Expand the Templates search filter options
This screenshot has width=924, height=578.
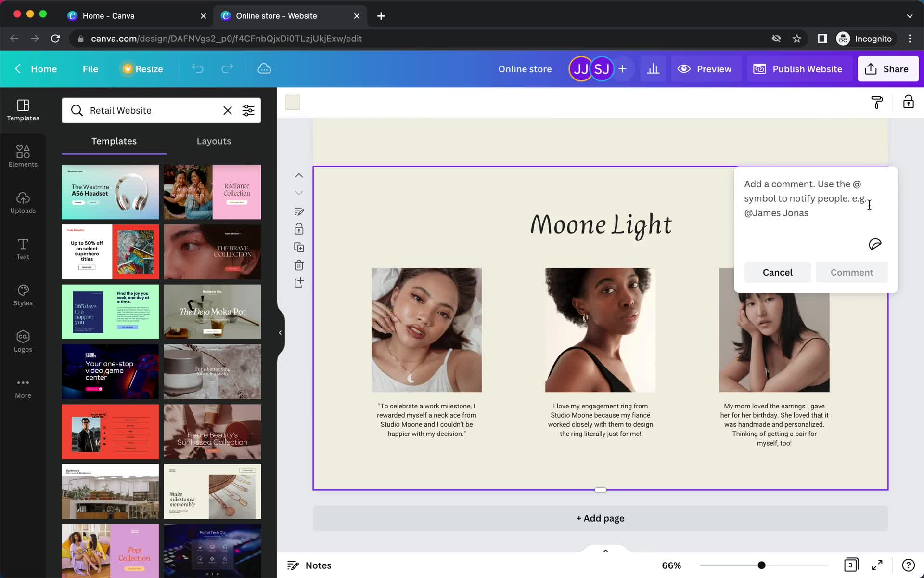pos(249,110)
